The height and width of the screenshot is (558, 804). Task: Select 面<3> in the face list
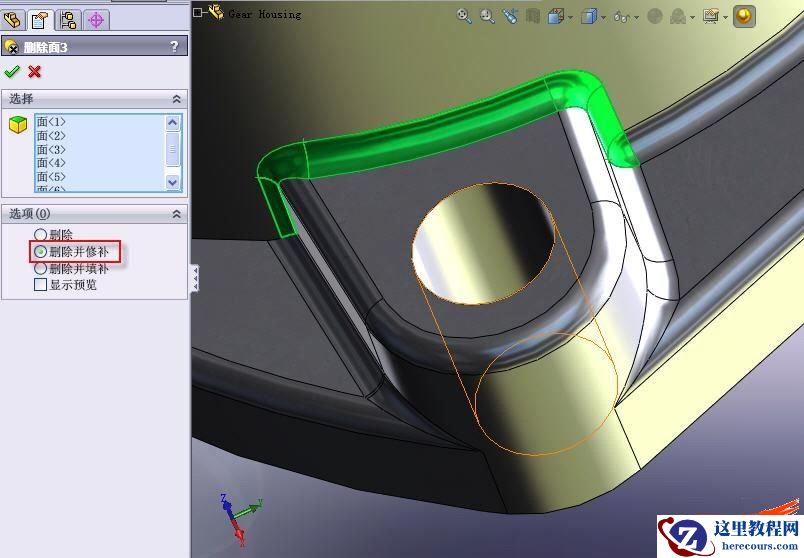pyautogui.click(x=51, y=149)
